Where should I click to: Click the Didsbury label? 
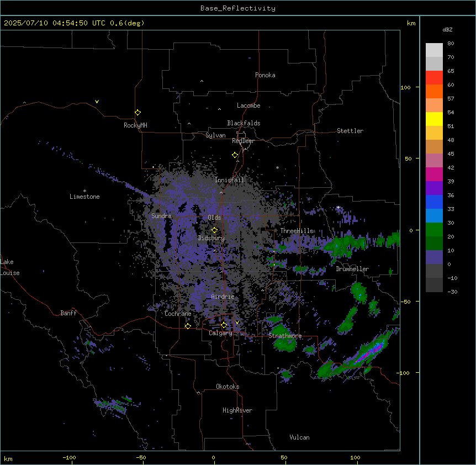tap(211, 238)
